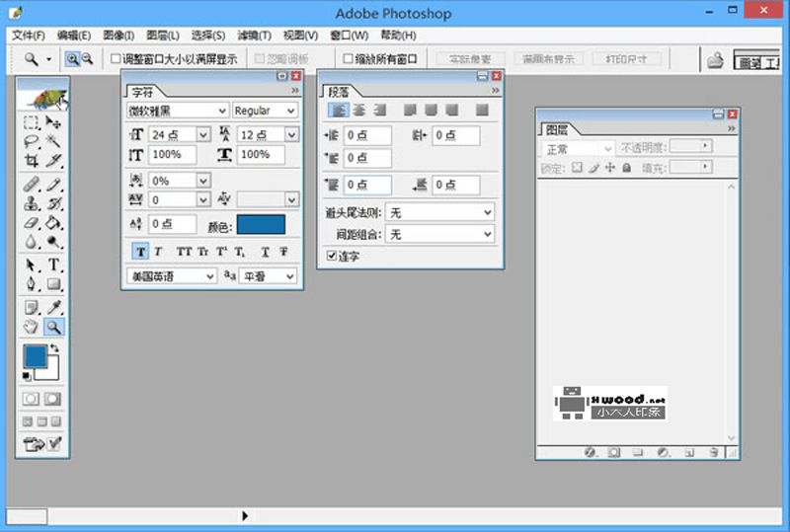Select the Blur tool
Image resolution: width=790 pixels, height=532 pixels.
tap(32, 242)
